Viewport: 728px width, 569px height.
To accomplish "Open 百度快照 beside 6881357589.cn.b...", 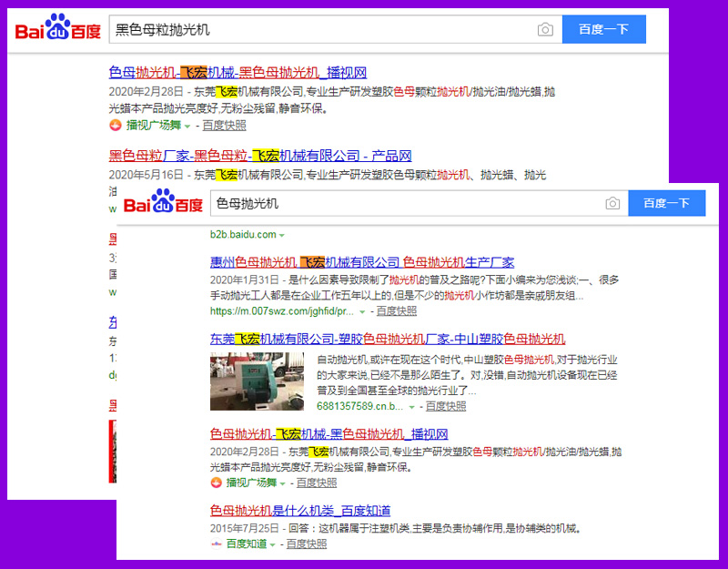I will point(446,406).
